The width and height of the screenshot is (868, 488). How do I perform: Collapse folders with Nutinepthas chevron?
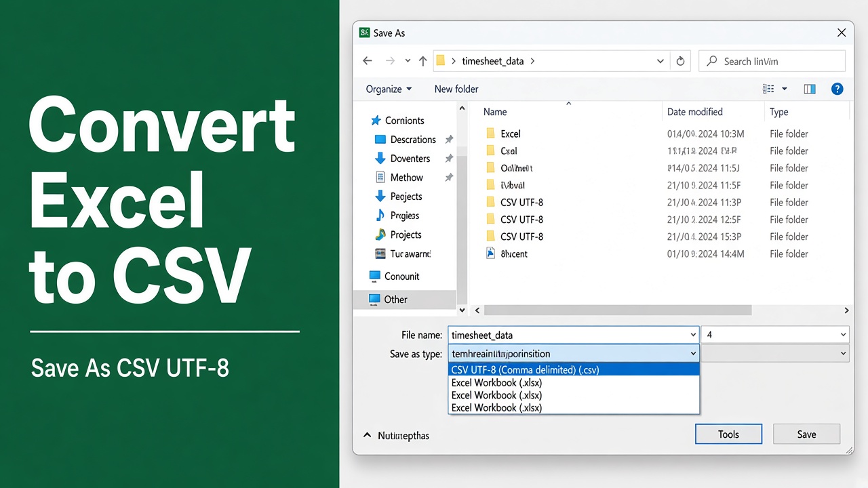coord(368,435)
